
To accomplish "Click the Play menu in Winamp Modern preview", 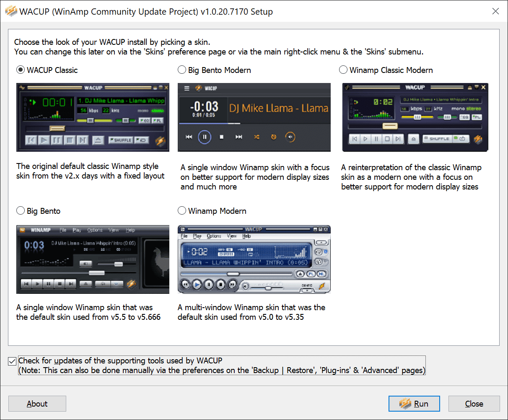I will point(197,236).
